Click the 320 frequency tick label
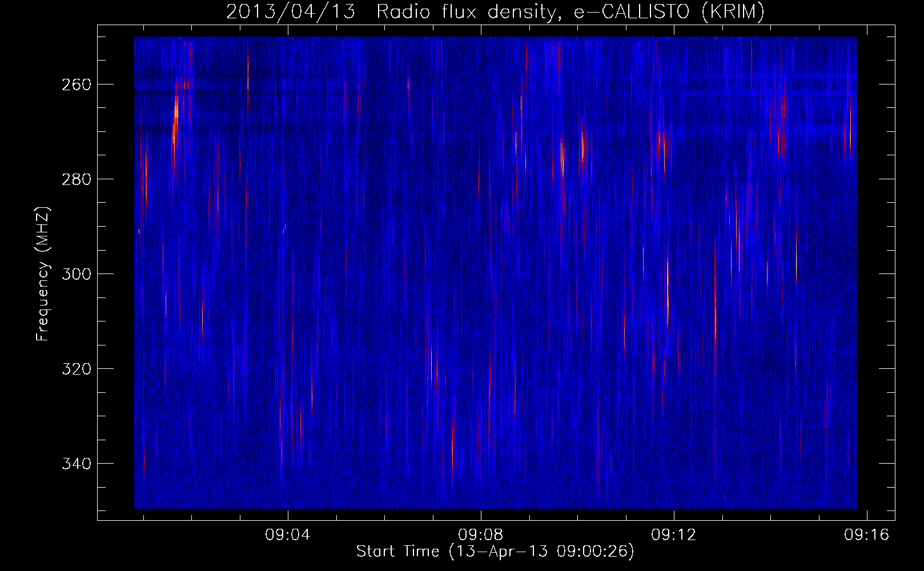The width and height of the screenshot is (924, 571). (75, 369)
